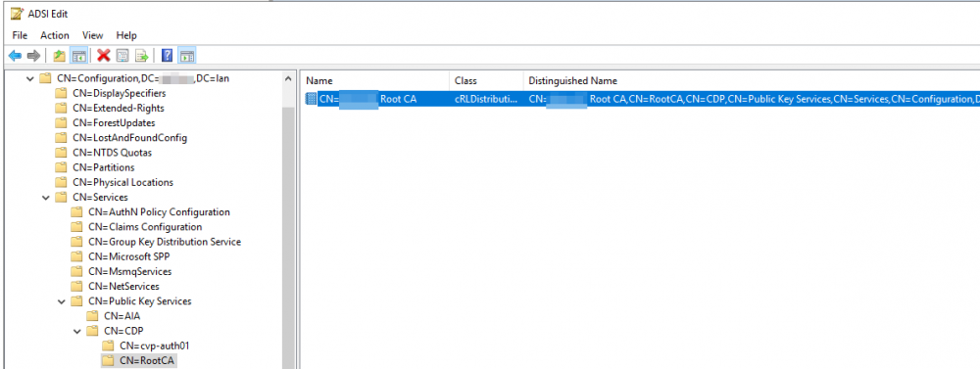Go up one level with folder icon
This screenshot has height=369, width=980.
coord(59,56)
